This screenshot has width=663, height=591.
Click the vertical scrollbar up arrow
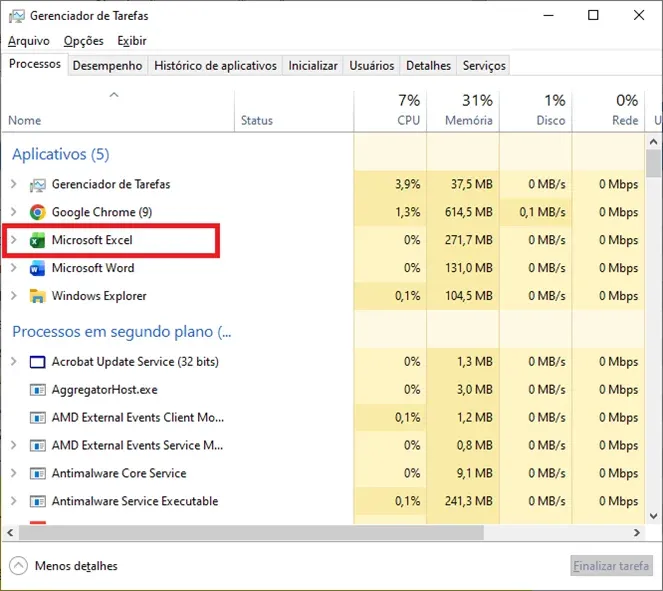653,142
